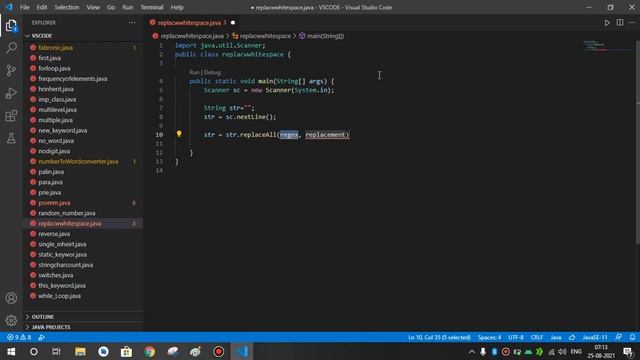Open editor More Actions ellipsis
The image size is (640, 360).
click(x=632, y=23)
